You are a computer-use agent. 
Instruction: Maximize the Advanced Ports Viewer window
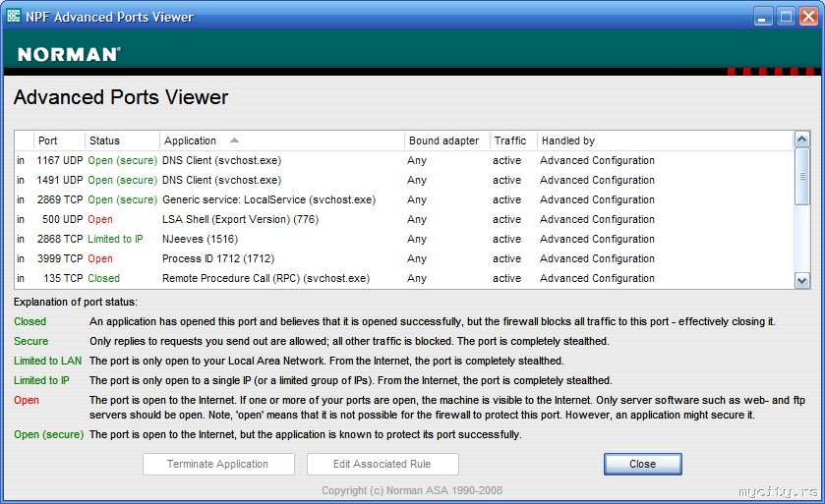(x=786, y=17)
